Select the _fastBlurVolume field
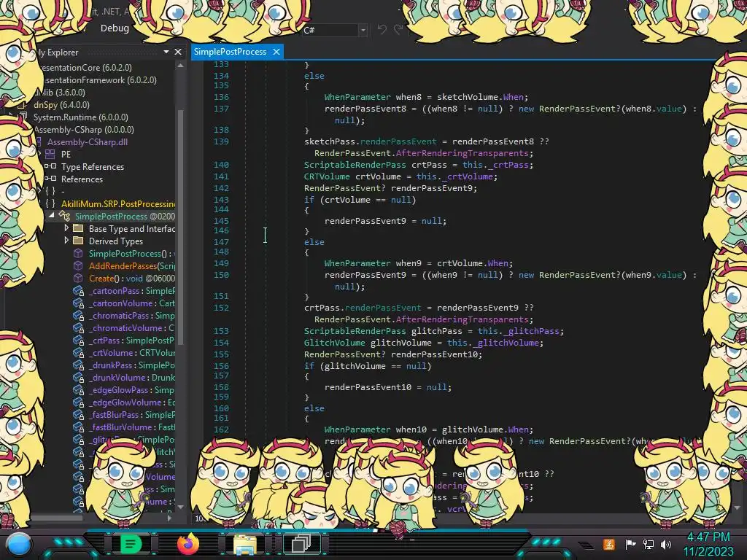 tap(132, 427)
